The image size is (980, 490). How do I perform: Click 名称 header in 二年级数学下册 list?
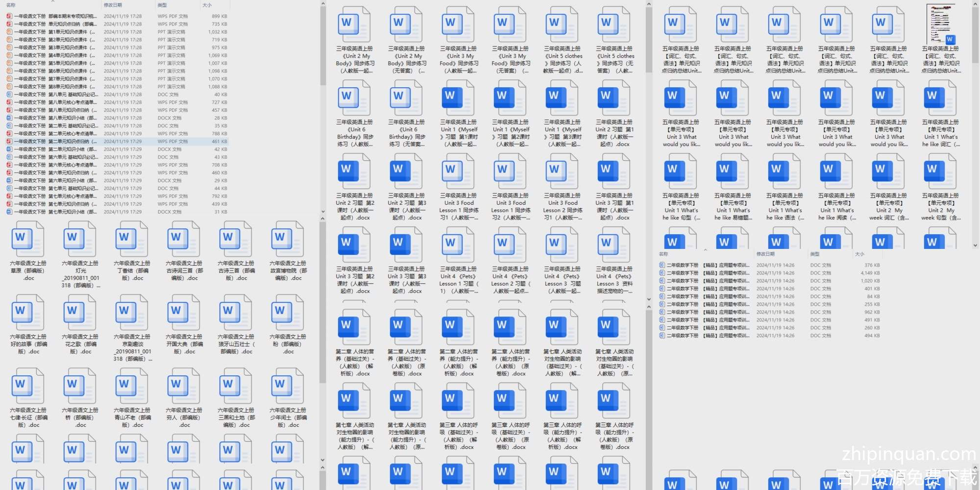click(x=664, y=254)
